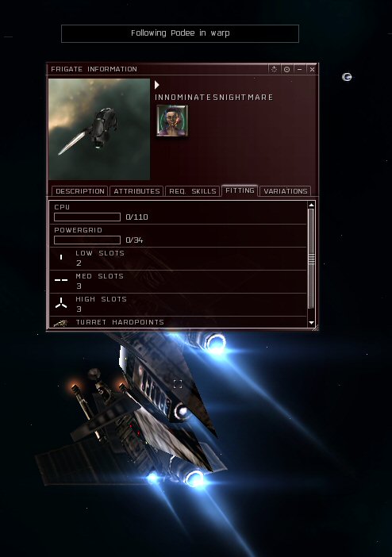Minimize the Frigate Information window
392x557 pixels.
coord(300,69)
